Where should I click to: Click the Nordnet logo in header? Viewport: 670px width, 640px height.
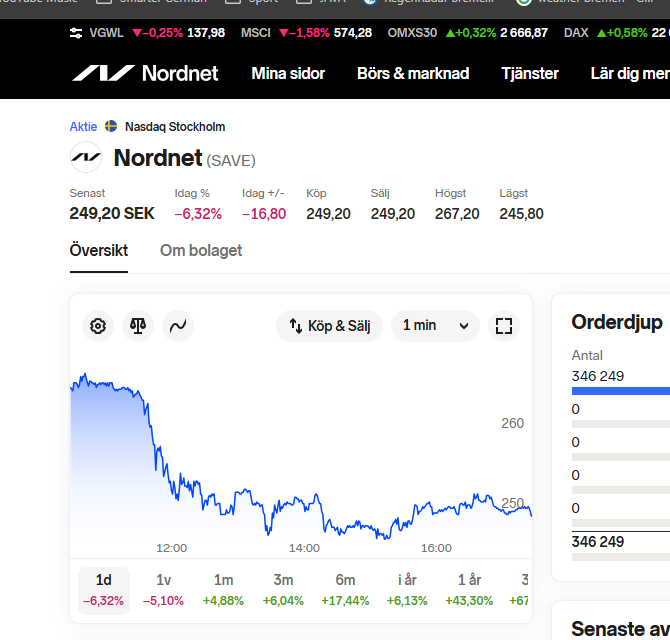tap(145, 73)
